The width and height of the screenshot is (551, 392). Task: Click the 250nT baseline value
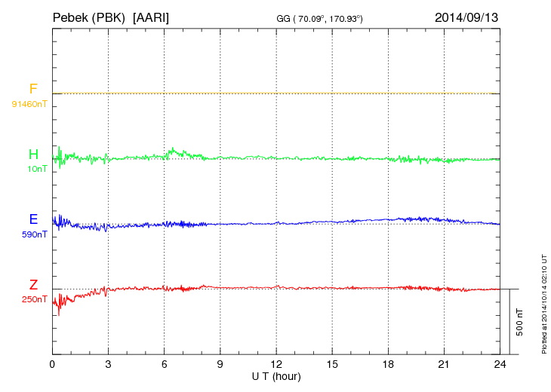coord(34,299)
